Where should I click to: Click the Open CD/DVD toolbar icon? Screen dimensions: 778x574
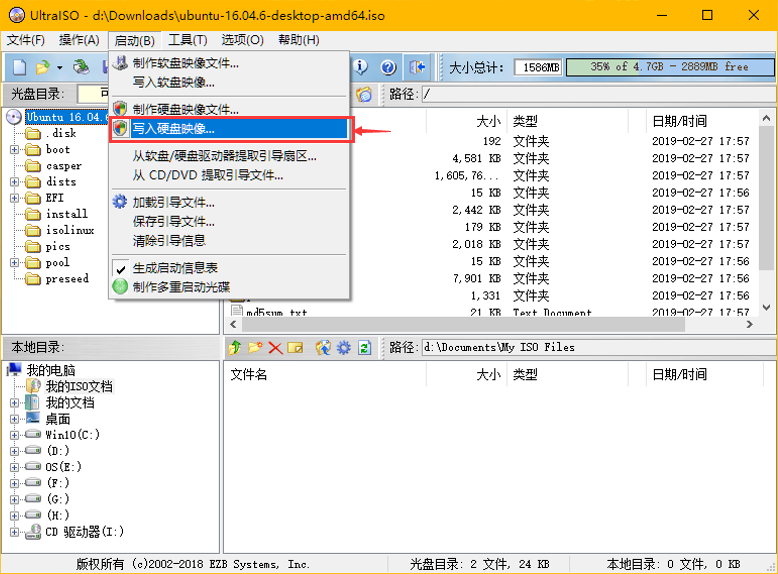click(81, 67)
